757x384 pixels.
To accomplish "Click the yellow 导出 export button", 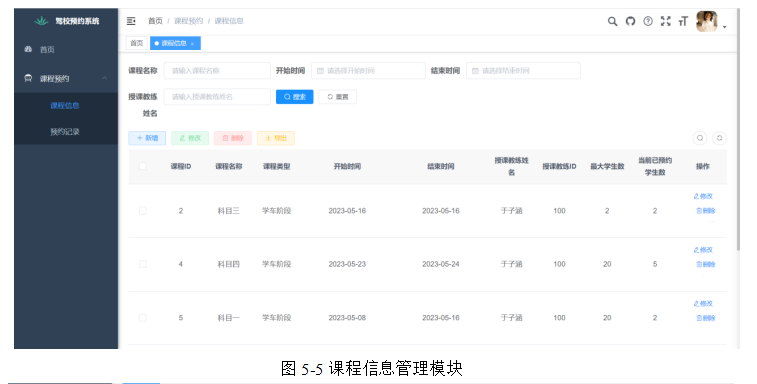I will [x=276, y=138].
